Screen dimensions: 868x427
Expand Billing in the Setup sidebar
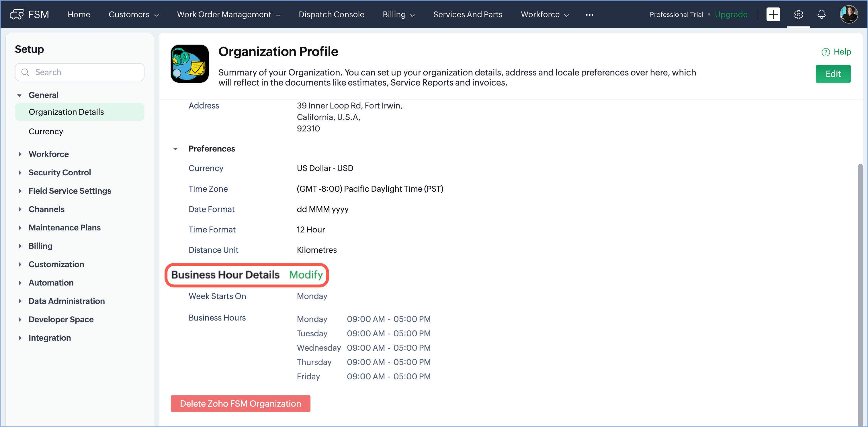point(20,246)
